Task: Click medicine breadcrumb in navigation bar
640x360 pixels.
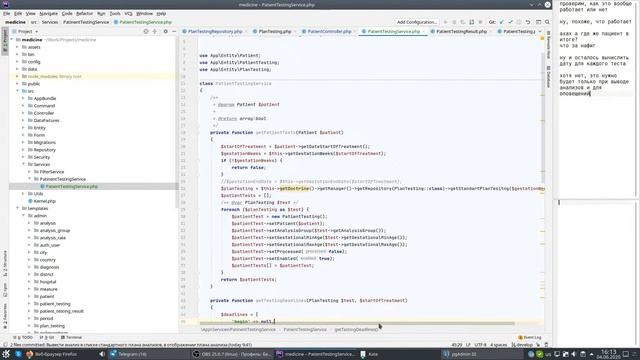Action: 16,22
